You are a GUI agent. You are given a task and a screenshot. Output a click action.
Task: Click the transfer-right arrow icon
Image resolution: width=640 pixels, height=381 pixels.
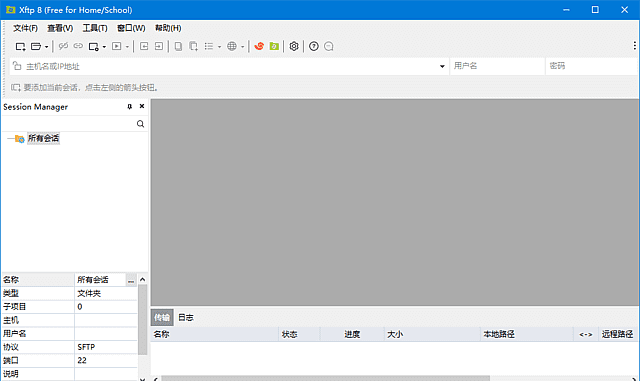159,46
